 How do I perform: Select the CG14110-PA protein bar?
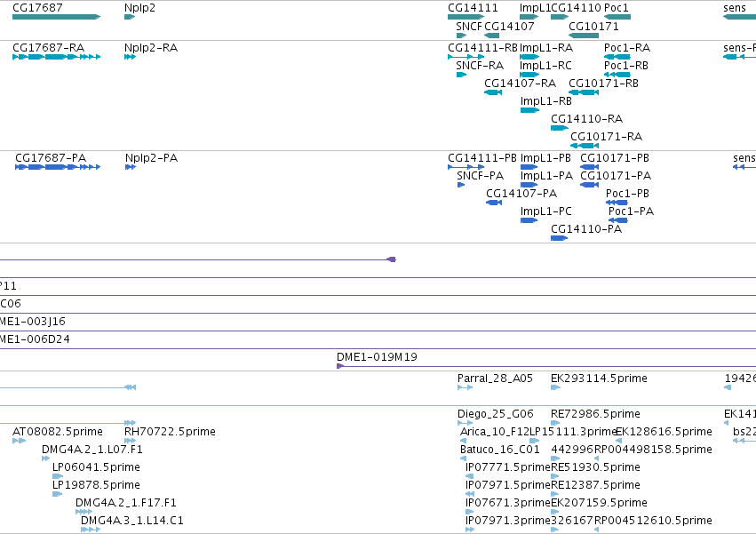pos(560,238)
